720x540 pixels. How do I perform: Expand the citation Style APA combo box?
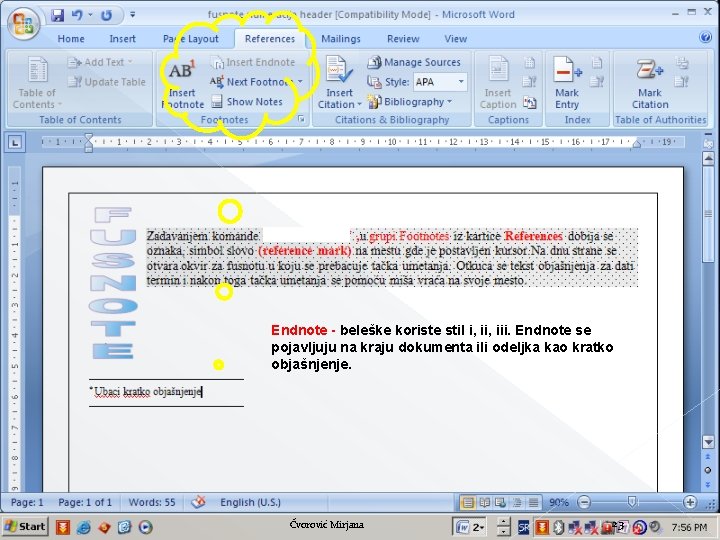point(440,82)
